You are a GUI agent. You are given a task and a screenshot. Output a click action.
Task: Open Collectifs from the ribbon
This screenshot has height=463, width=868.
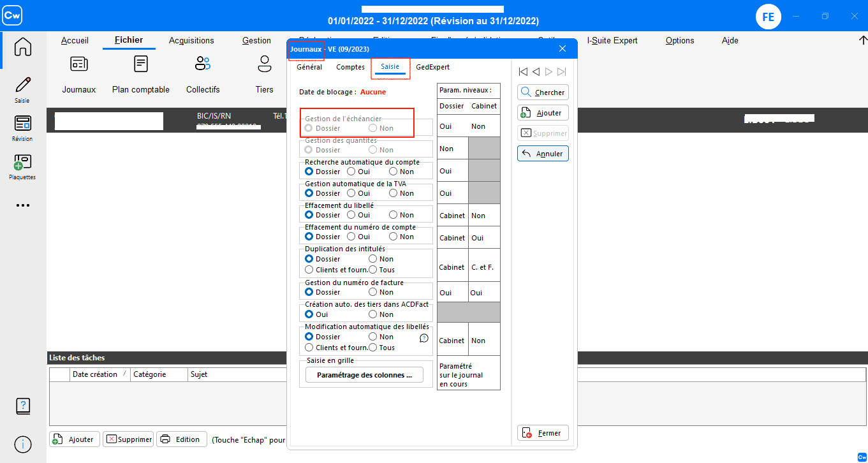tap(203, 75)
